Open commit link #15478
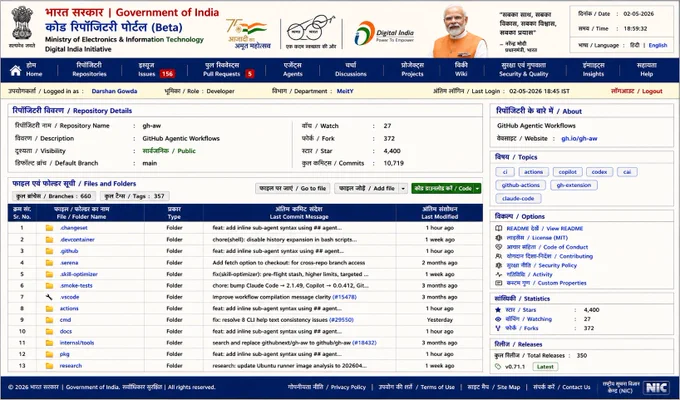680x400 pixels. point(344,297)
